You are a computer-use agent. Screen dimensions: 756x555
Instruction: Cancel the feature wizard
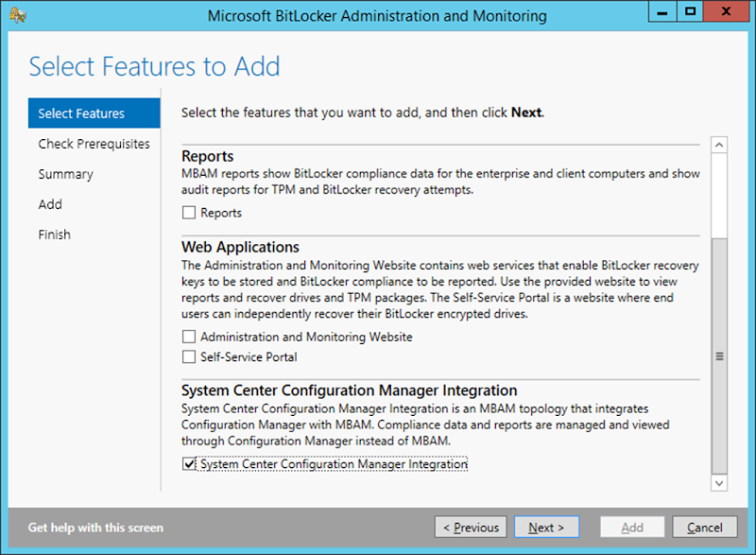(704, 527)
